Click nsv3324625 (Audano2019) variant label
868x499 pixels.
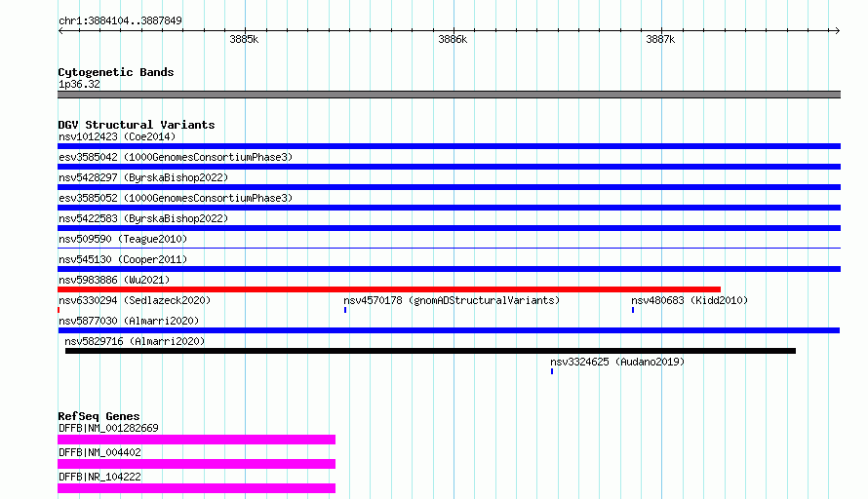[617, 362]
